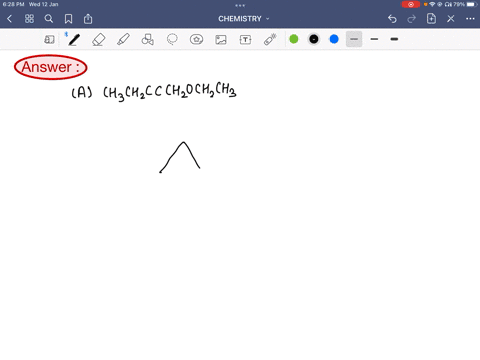Tap the red screen recording indicator

[x=411, y=4]
